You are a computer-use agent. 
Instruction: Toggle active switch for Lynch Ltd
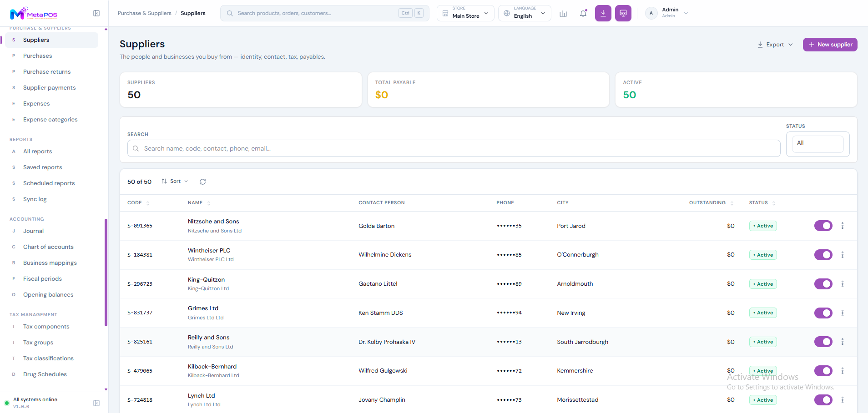pyautogui.click(x=823, y=400)
